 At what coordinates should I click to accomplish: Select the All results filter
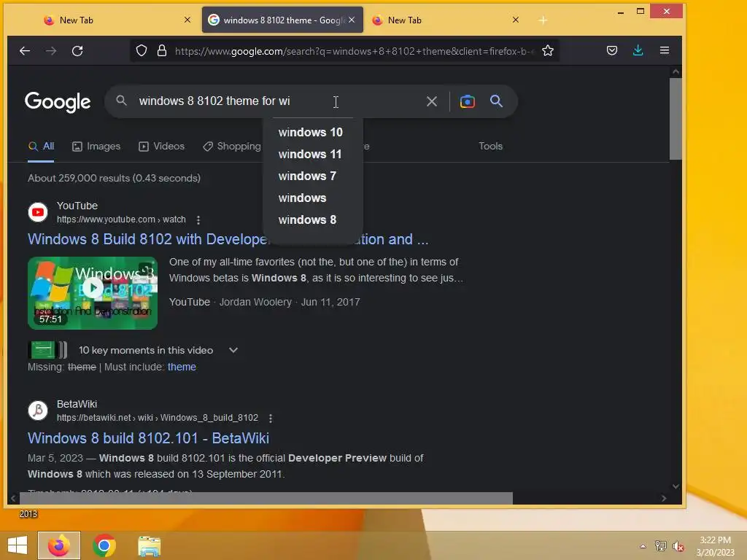click(x=41, y=146)
